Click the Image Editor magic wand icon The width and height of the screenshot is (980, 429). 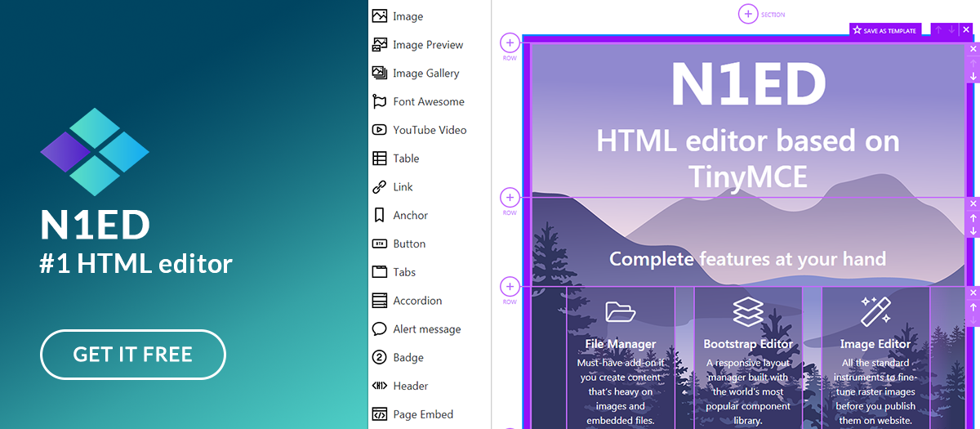[x=875, y=311]
